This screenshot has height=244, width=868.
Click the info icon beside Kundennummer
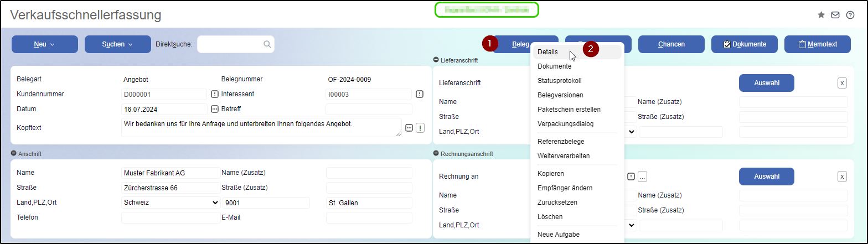215,94
